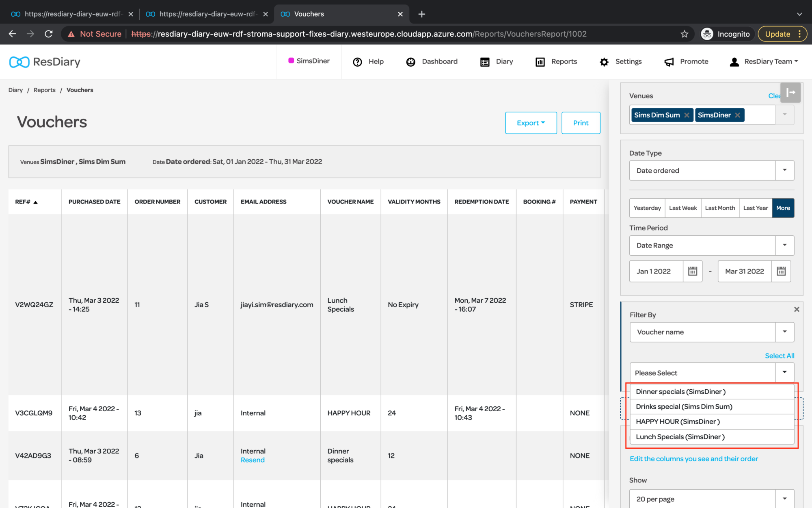The image size is (812, 508).
Task: Open the start date calendar picker
Action: (x=692, y=271)
